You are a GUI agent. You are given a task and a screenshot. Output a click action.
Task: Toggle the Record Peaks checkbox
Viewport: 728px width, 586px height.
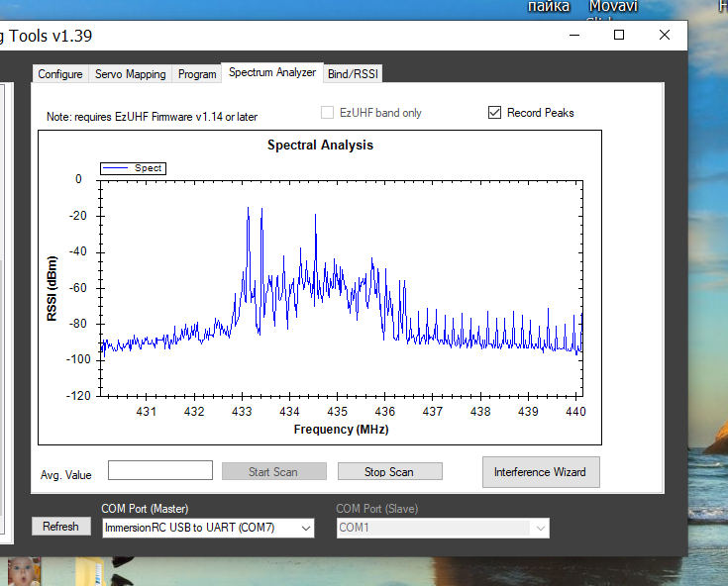pyautogui.click(x=495, y=113)
